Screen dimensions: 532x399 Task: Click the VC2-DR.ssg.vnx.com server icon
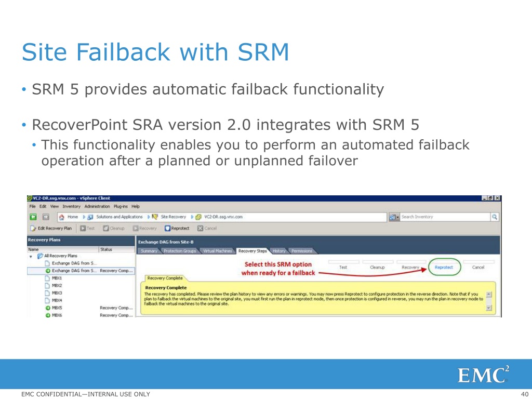point(198,217)
